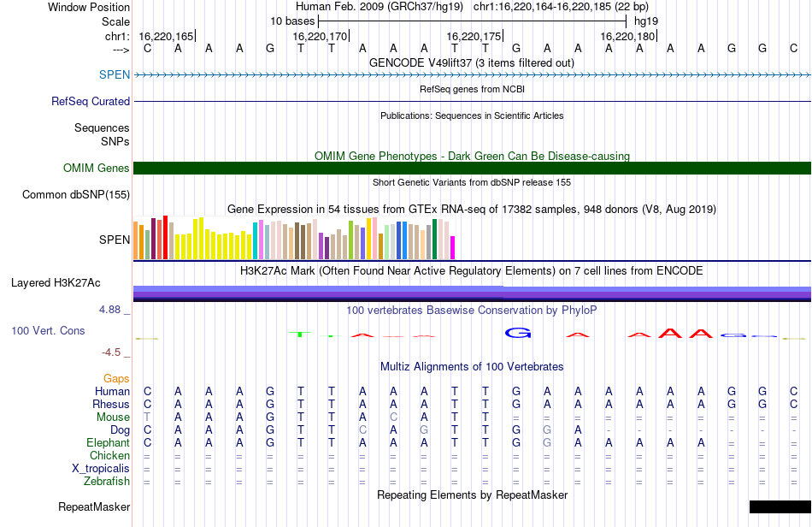Click the blue SPEN gene label in GENCODE track
This screenshot has height=527, width=812.
pyautogui.click(x=115, y=74)
